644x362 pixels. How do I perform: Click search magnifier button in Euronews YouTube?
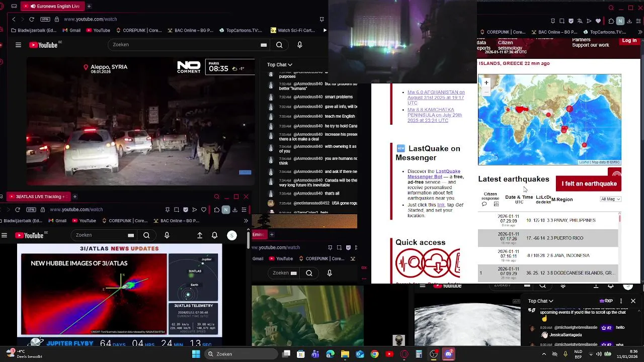279,45
